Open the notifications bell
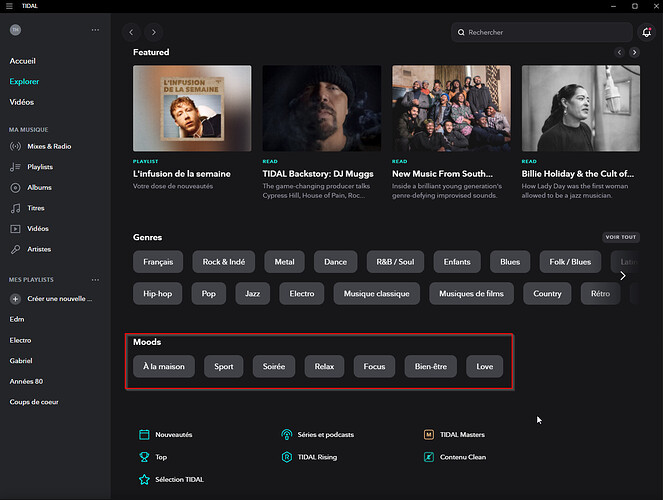The height and width of the screenshot is (500, 663). [x=647, y=32]
